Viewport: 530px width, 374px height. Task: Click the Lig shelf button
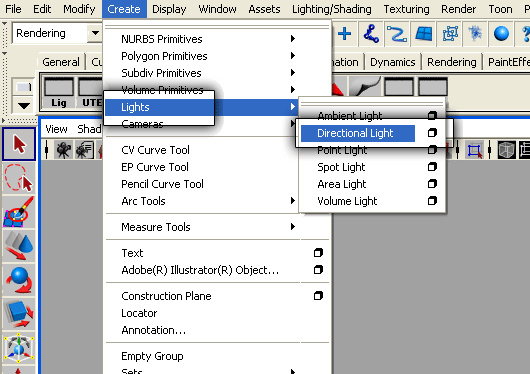(x=58, y=92)
